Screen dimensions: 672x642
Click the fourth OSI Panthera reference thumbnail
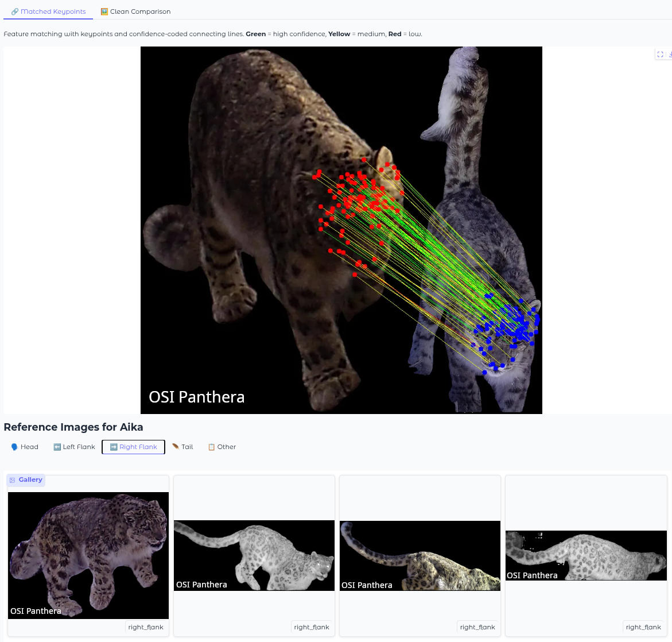click(585, 555)
